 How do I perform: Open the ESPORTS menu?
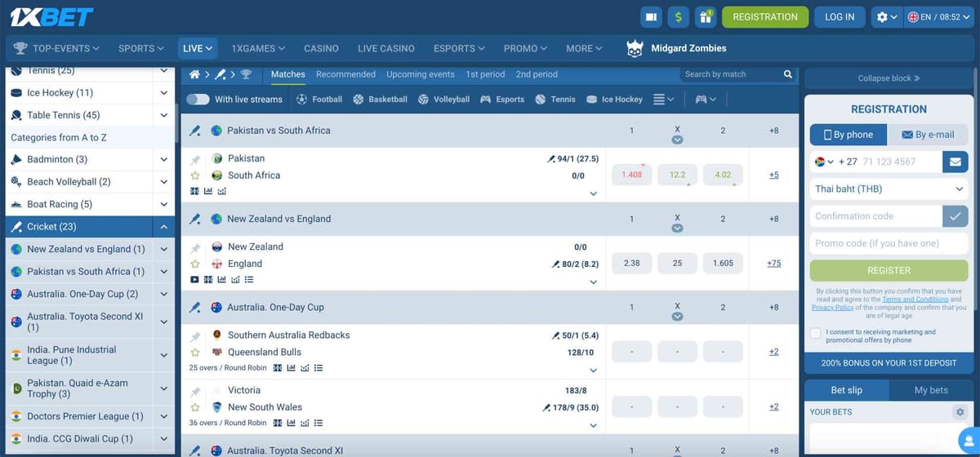pos(459,48)
